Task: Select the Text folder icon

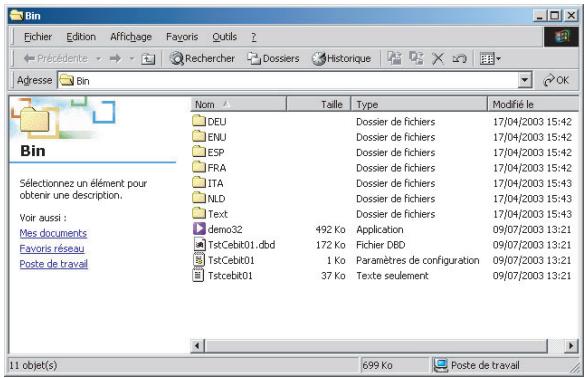Action: coord(199,213)
